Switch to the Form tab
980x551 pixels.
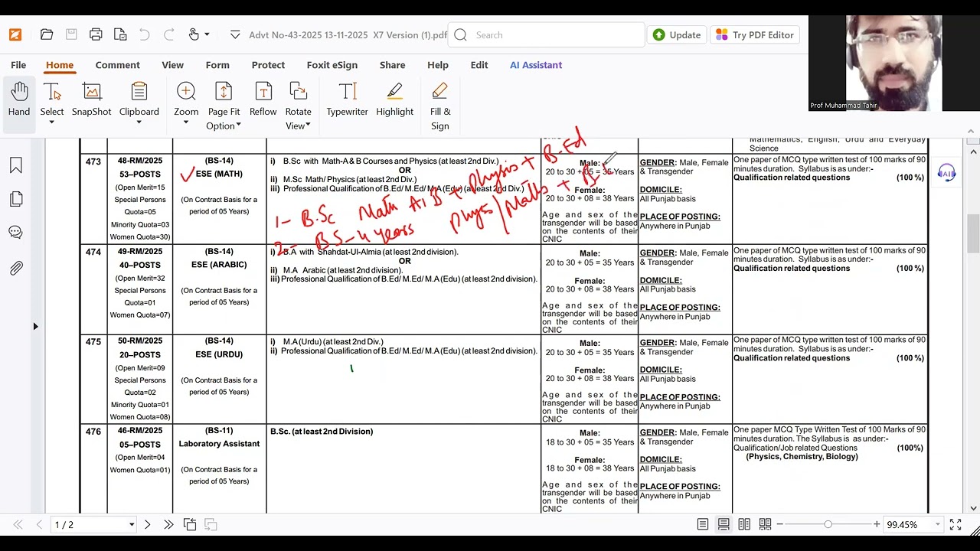217,65
